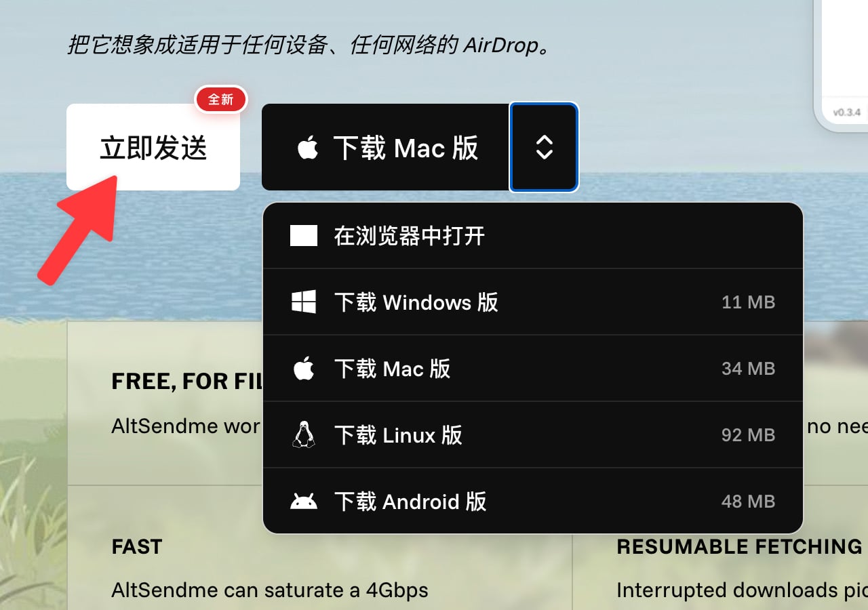This screenshot has width=868, height=610.
Task: Select 下载 Android 版 menu entry
Action: 532,501
